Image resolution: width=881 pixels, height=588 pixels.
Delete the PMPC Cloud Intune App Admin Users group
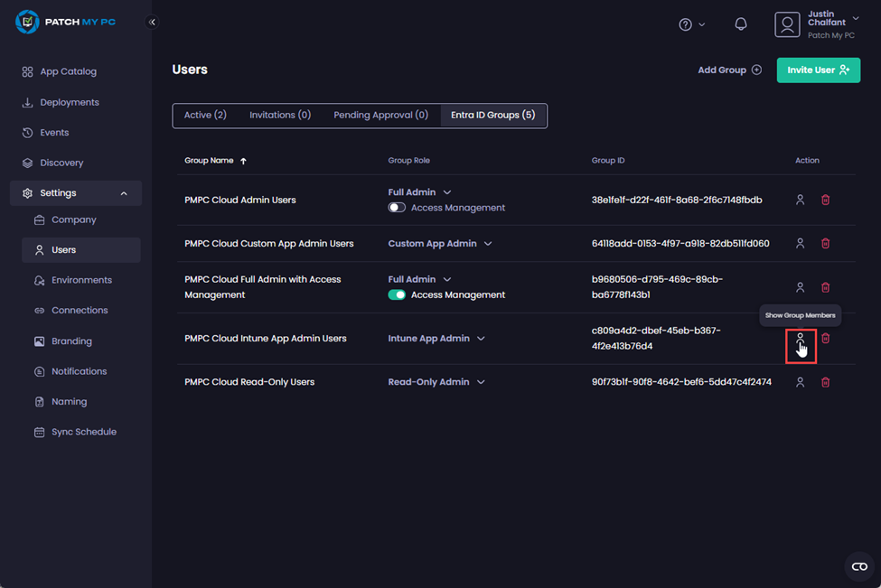pos(825,339)
